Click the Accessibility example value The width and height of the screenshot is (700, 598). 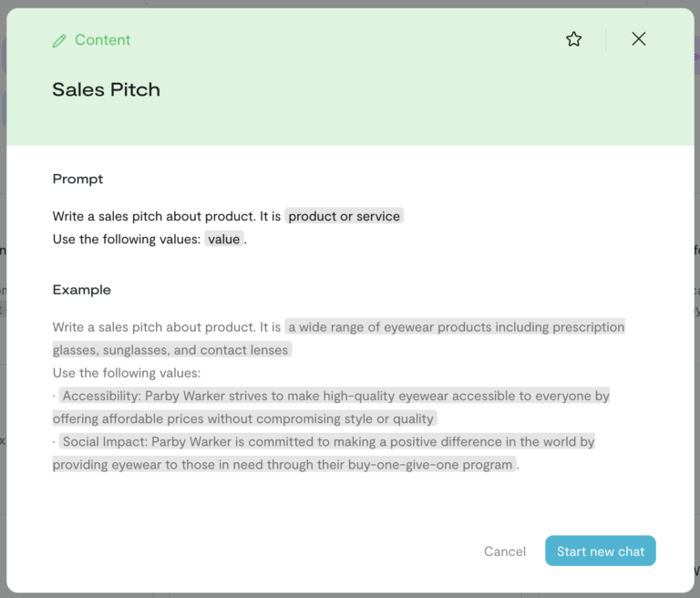pos(334,396)
